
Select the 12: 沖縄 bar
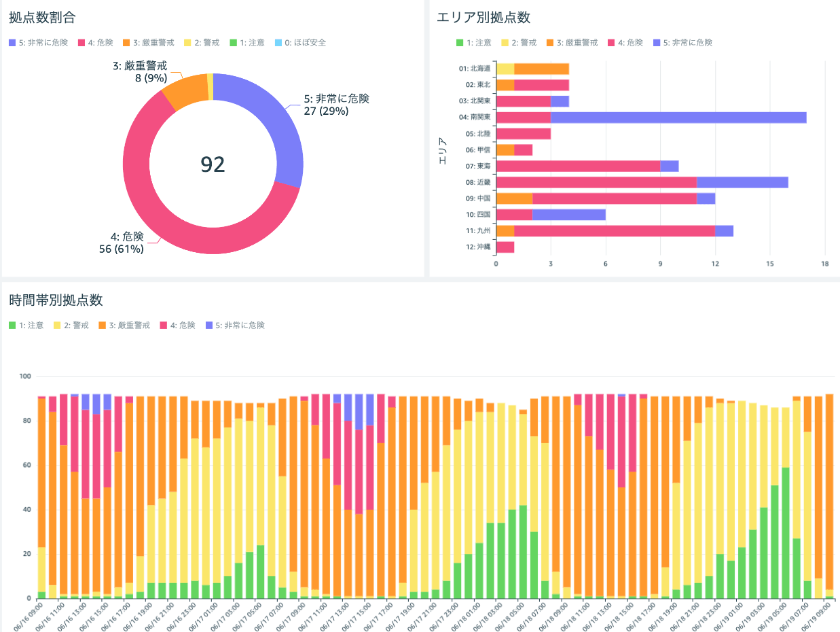click(505, 247)
